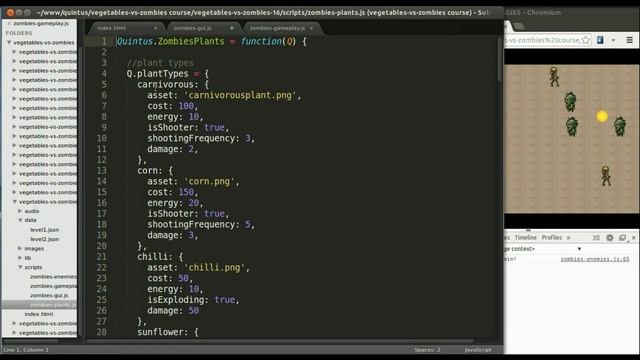640x360 pixels.
Task: Click the editor horizontal scrollbar
Action: point(280,341)
